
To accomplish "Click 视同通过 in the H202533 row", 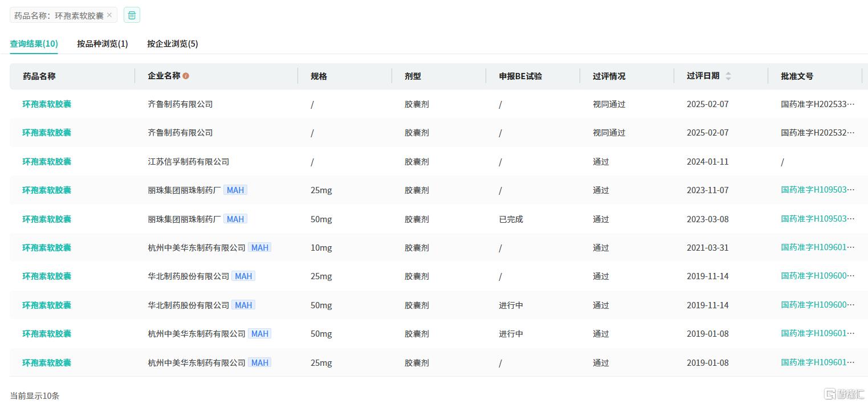I will pos(609,104).
